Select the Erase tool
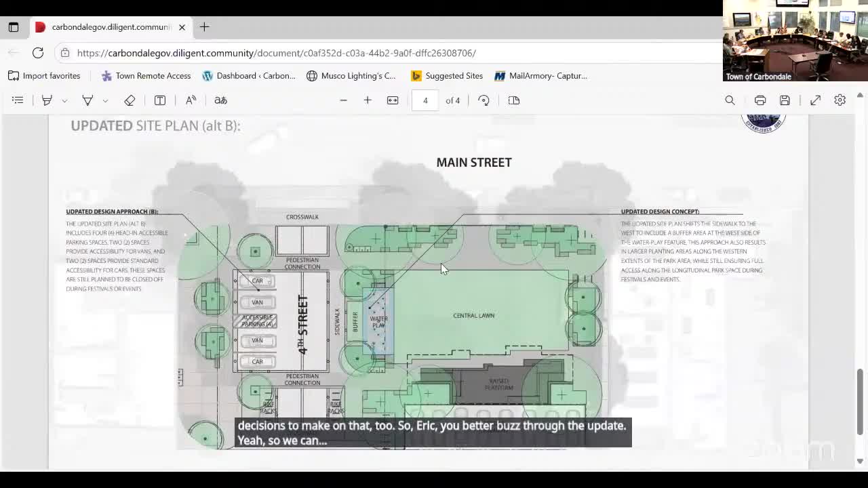The width and height of the screenshot is (868, 488). click(130, 100)
